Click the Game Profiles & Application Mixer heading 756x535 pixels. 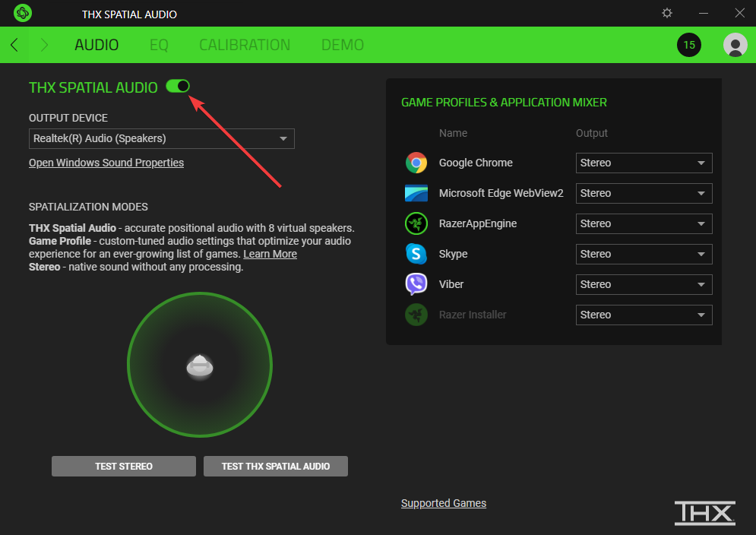coord(504,103)
